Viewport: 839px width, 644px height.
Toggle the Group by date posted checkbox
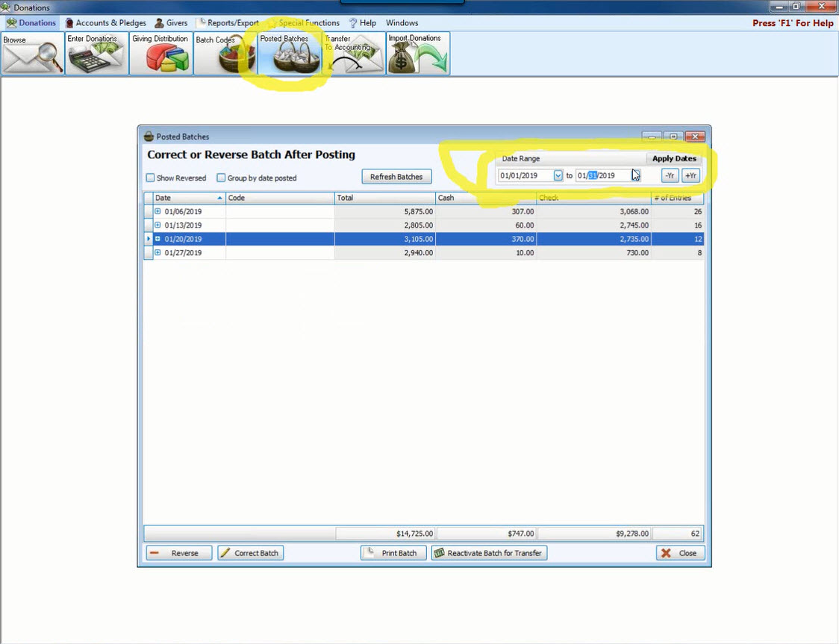[222, 178]
